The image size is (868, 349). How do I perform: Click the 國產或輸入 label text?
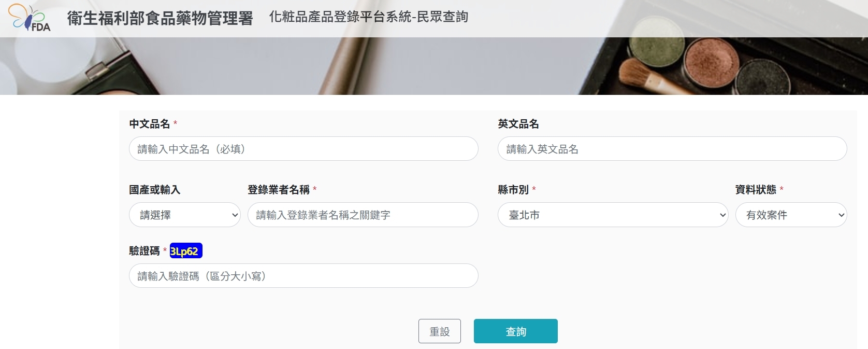tap(154, 190)
